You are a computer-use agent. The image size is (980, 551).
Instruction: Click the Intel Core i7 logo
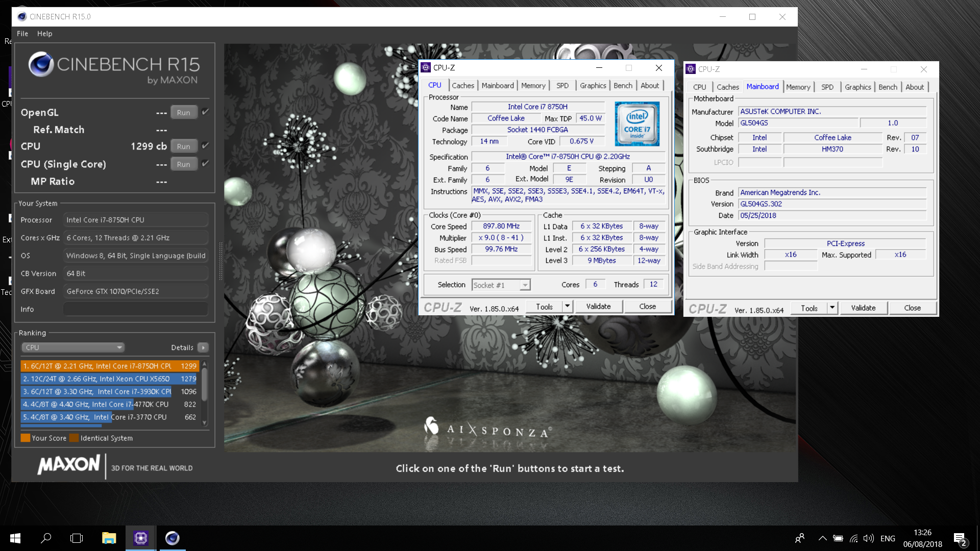[637, 124]
